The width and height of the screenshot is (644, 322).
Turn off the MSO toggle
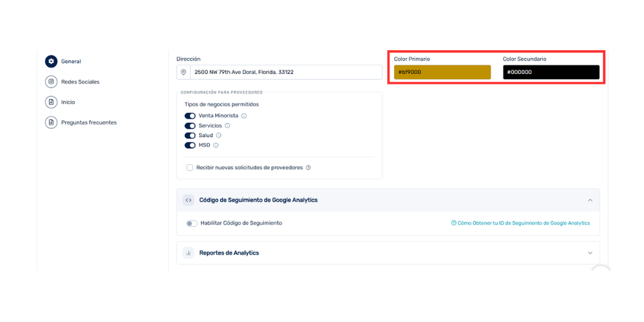point(190,145)
